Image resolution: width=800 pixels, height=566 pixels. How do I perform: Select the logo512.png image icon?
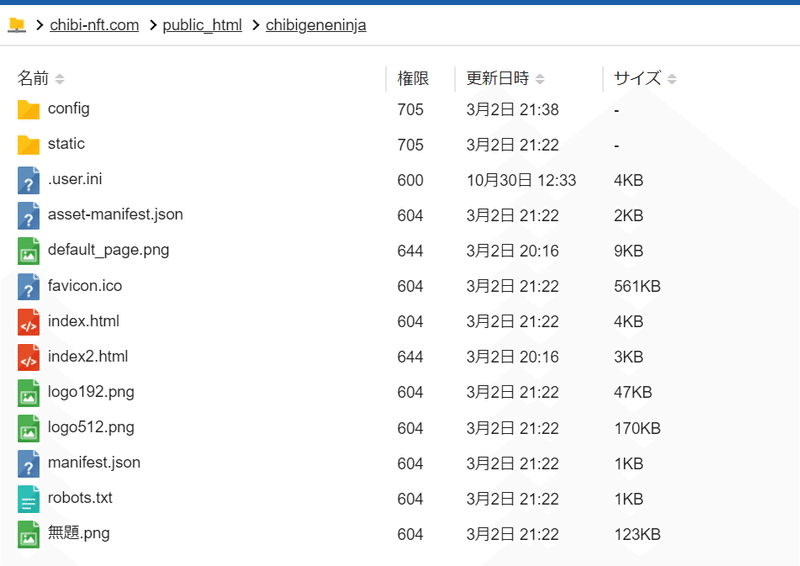[29, 428]
